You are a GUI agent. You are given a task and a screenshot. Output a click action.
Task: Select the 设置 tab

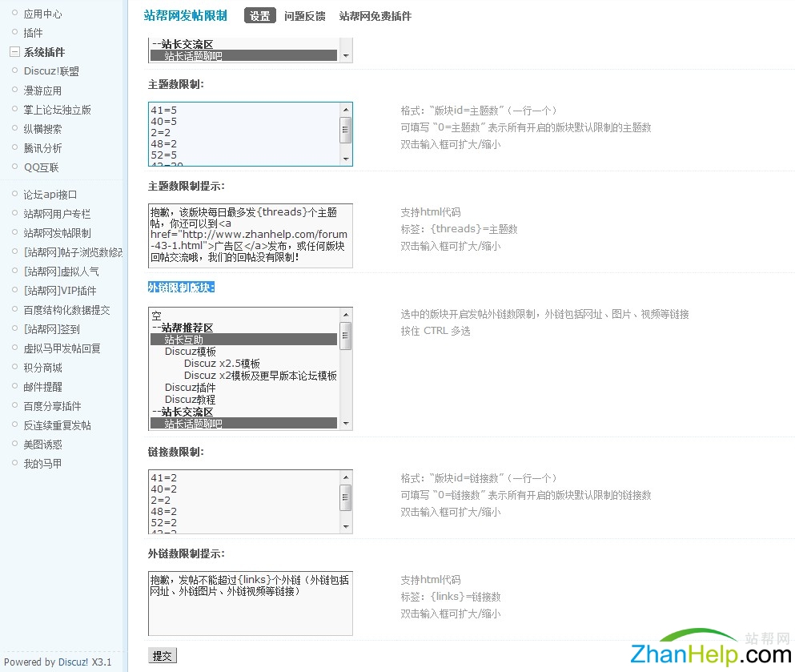pyautogui.click(x=259, y=14)
